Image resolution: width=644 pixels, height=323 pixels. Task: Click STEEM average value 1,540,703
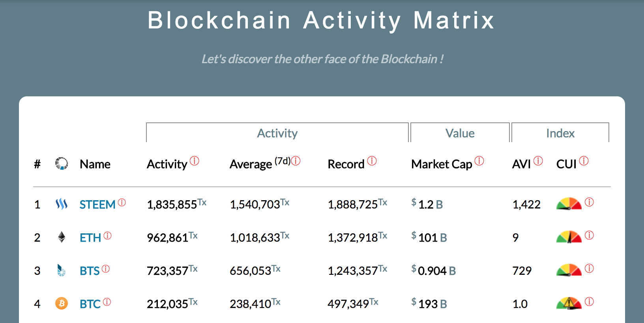260,204
